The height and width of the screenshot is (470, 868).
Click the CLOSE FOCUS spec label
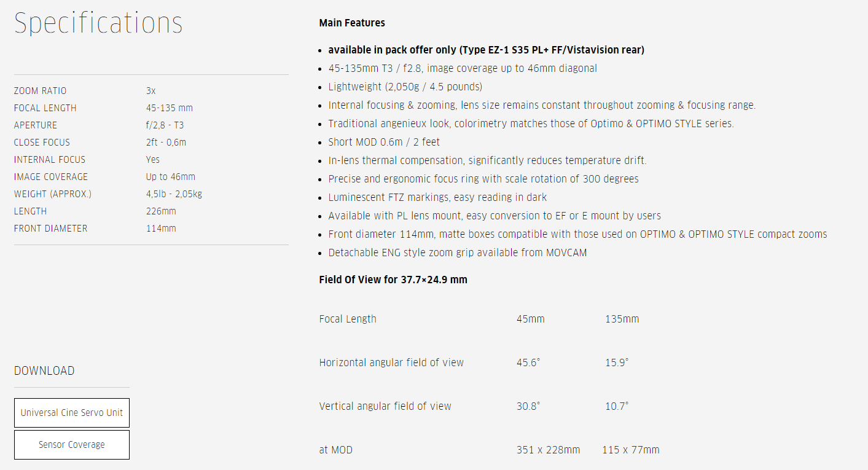coord(42,143)
